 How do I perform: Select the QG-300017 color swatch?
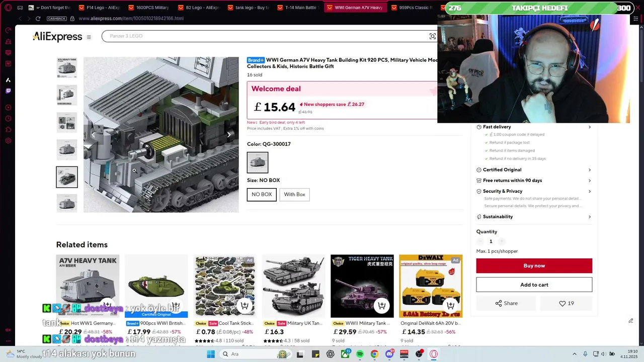click(258, 162)
